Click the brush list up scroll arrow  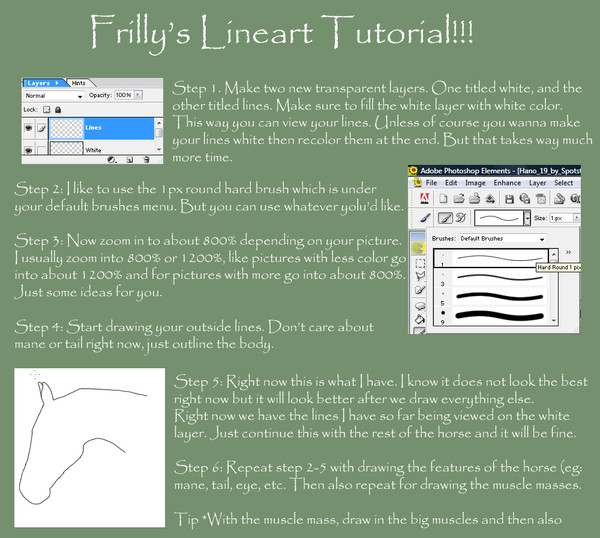click(x=553, y=254)
